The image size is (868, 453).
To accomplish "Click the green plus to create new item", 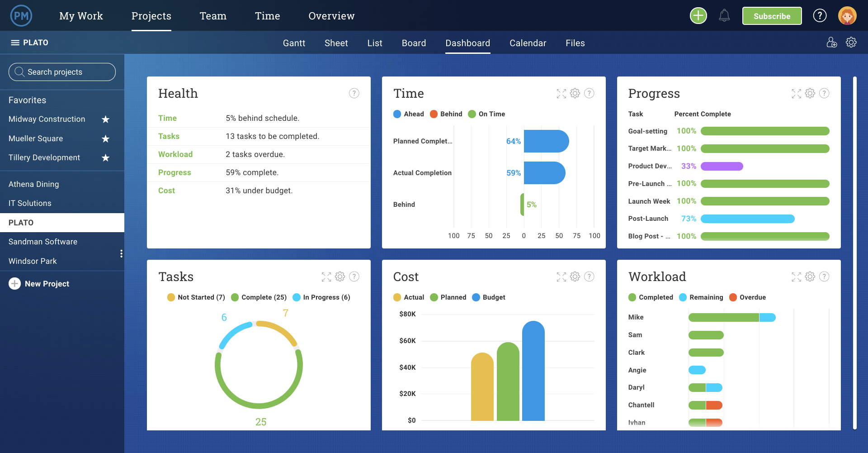I will 698,15.
